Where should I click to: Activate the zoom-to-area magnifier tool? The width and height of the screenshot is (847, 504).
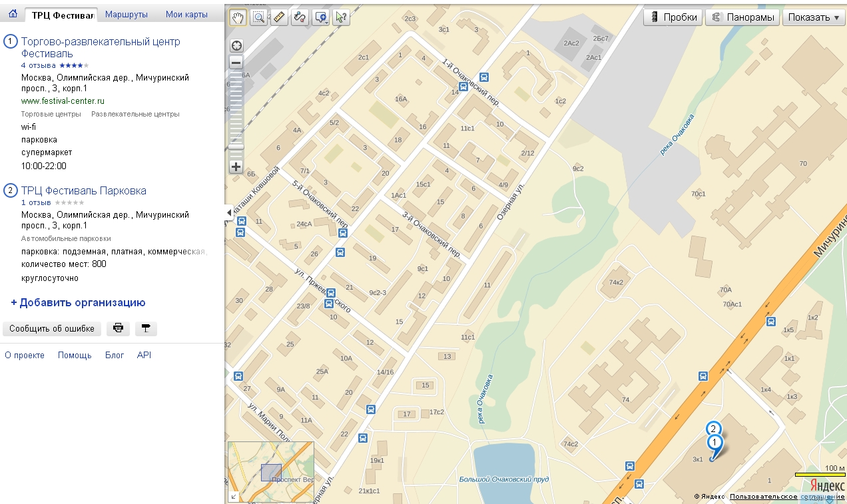pos(258,18)
